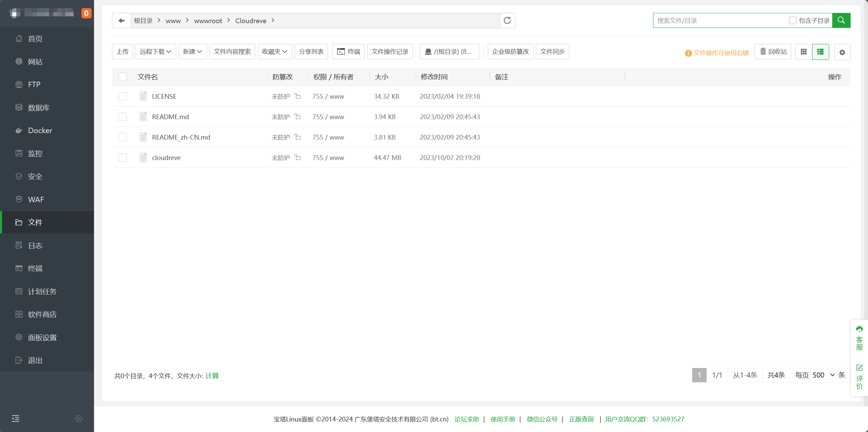Screen dimensions: 868x432
Task: Click lock icon for LICENSE file
Action: [297, 96]
